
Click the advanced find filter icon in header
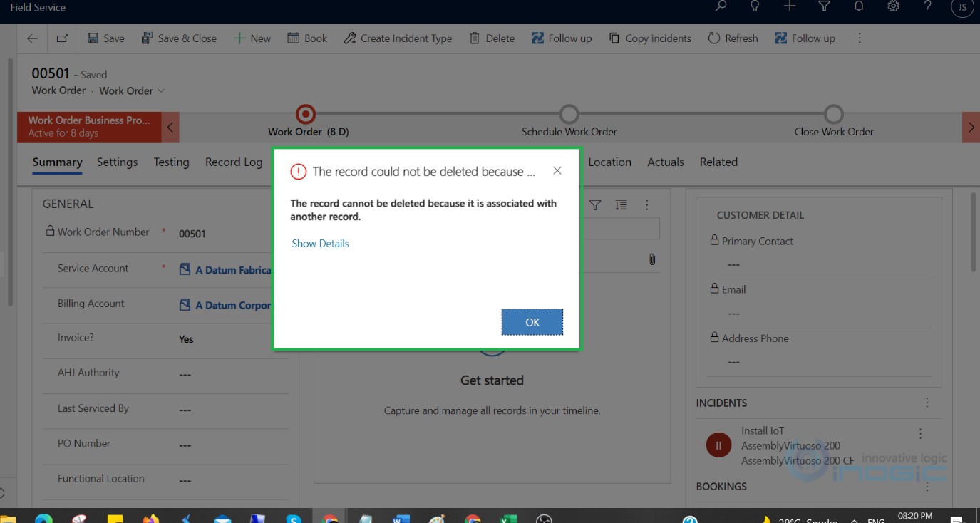pyautogui.click(x=824, y=6)
